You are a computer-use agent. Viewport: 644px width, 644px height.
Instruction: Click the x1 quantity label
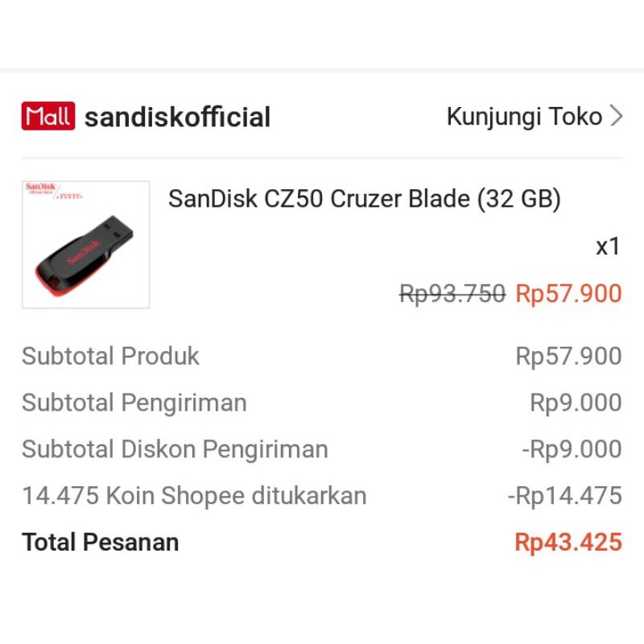608,246
